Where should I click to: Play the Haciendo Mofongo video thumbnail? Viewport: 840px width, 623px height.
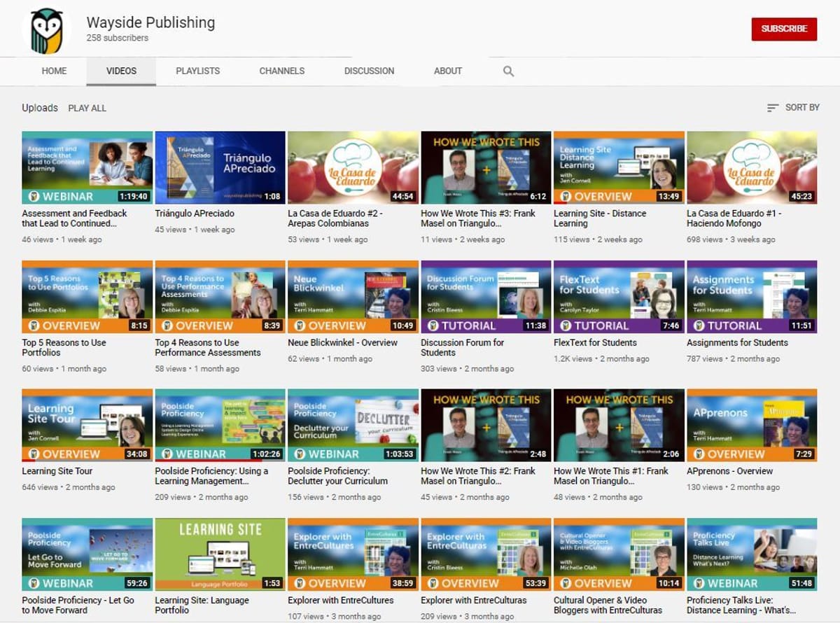click(x=752, y=168)
